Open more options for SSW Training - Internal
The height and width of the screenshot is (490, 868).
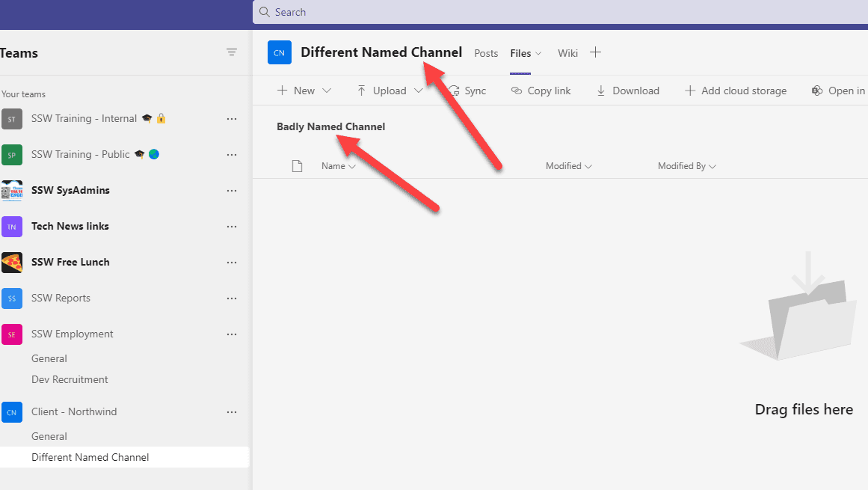(232, 119)
